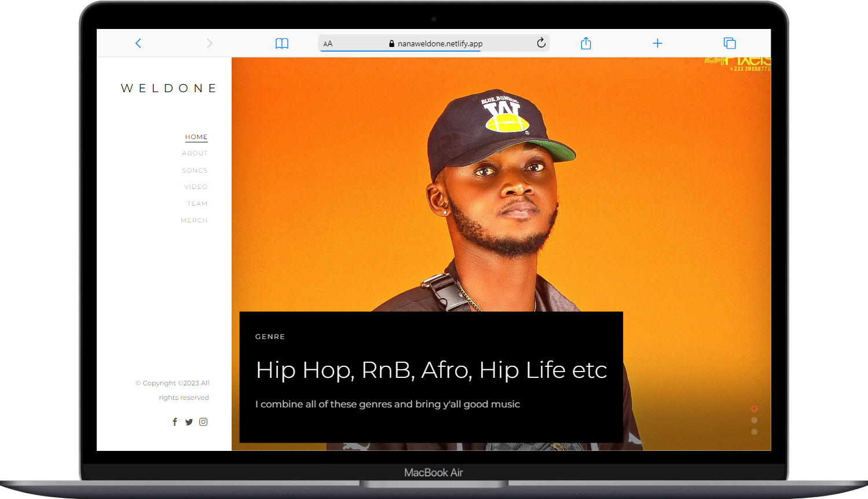
Task: Go to the VIDEO section
Action: 196,187
